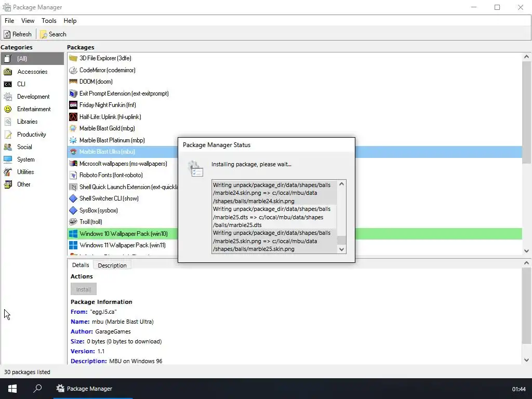Click the taskbar clock 01:44
This screenshot has width=532, height=399.
tap(519, 389)
